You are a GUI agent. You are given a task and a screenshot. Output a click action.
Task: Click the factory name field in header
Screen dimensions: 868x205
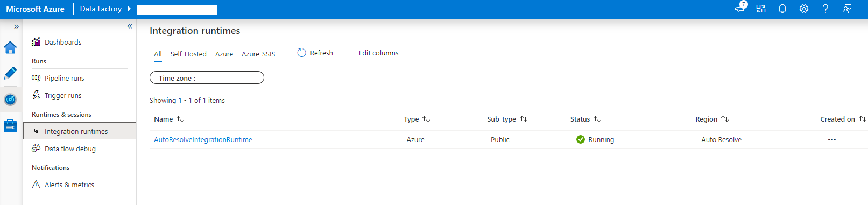[x=177, y=10]
